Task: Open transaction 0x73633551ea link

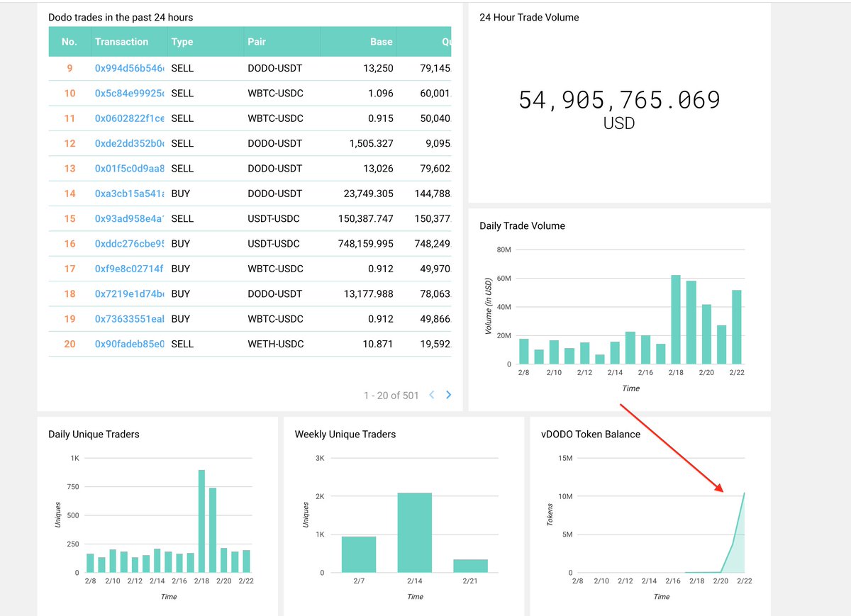Action: pos(129,318)
